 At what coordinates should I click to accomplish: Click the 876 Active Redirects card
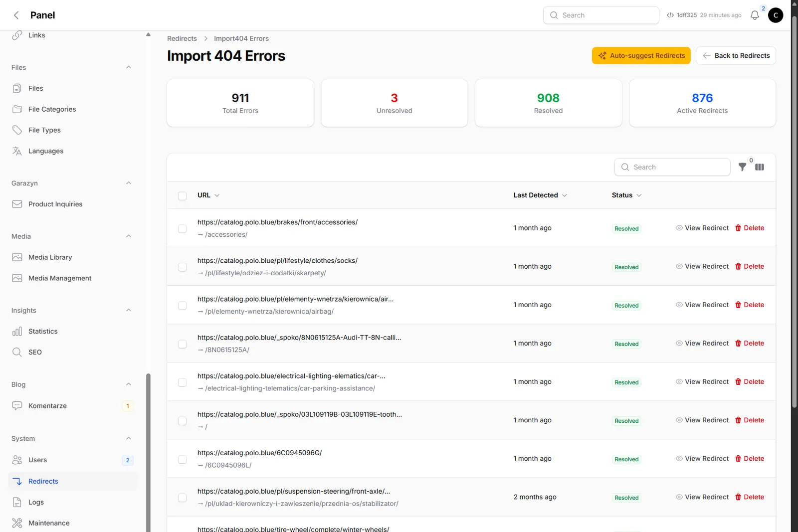point(703,103)
